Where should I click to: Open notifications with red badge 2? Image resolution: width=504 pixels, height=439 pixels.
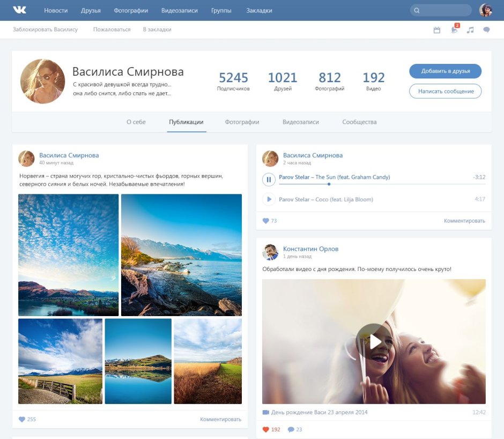coord(454,30)
